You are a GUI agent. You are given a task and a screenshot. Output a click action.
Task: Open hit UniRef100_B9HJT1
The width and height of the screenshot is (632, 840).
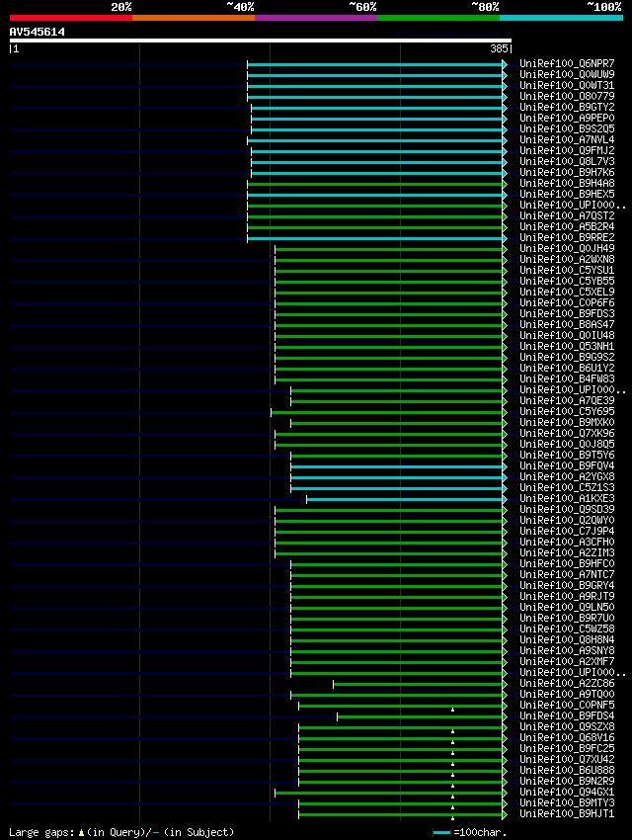click(567, 813)
